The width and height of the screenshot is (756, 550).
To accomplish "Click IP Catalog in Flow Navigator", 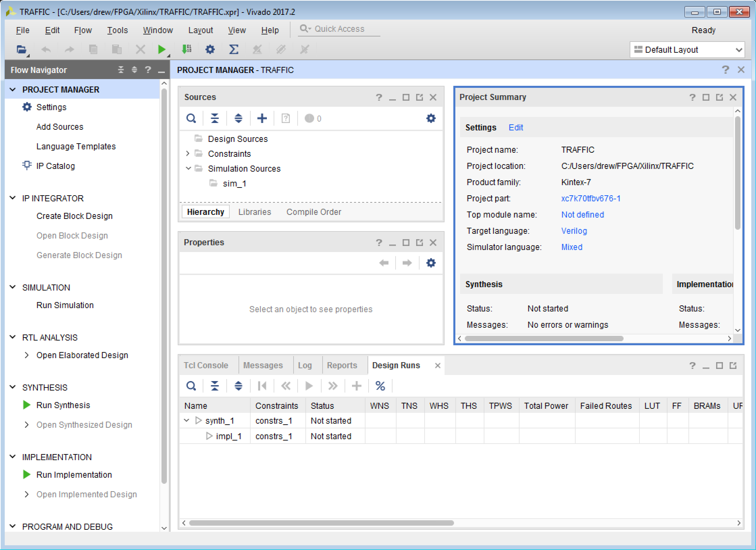I will click(55, 166).
